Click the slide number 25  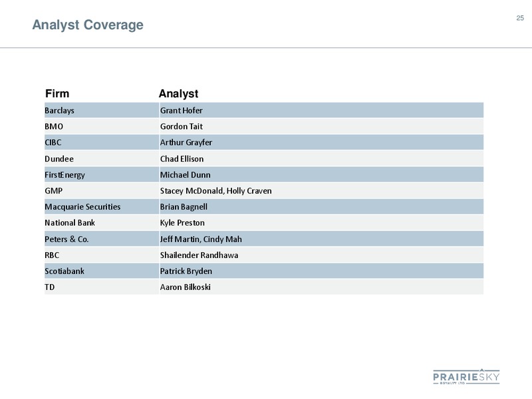click(520, 19)
